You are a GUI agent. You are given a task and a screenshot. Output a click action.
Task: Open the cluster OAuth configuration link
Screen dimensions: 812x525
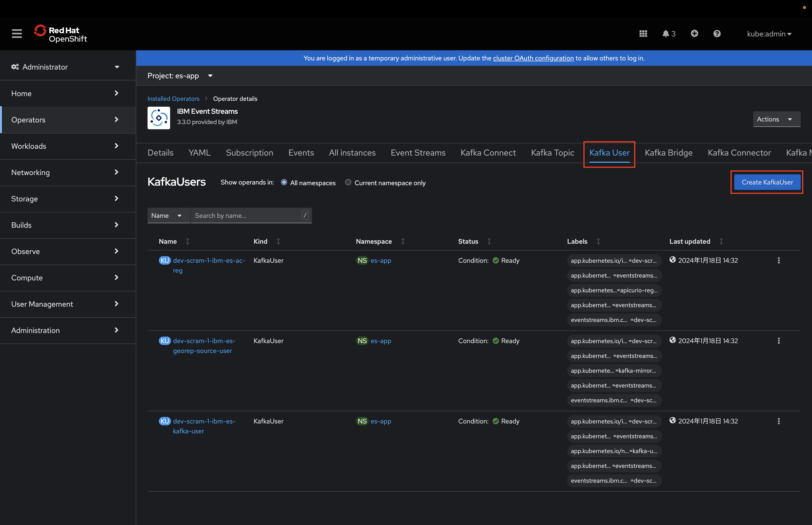(x=533, y=58)
